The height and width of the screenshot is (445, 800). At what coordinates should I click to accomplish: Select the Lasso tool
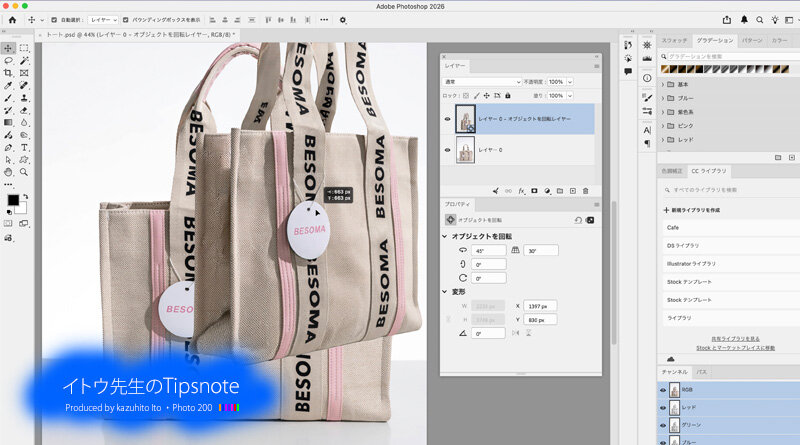coord(8,60)
